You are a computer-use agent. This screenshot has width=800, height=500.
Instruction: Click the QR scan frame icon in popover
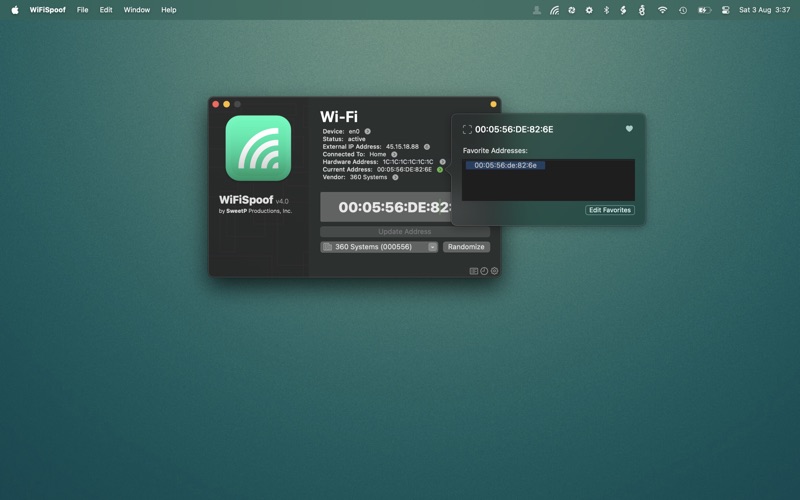pos(467,130)
